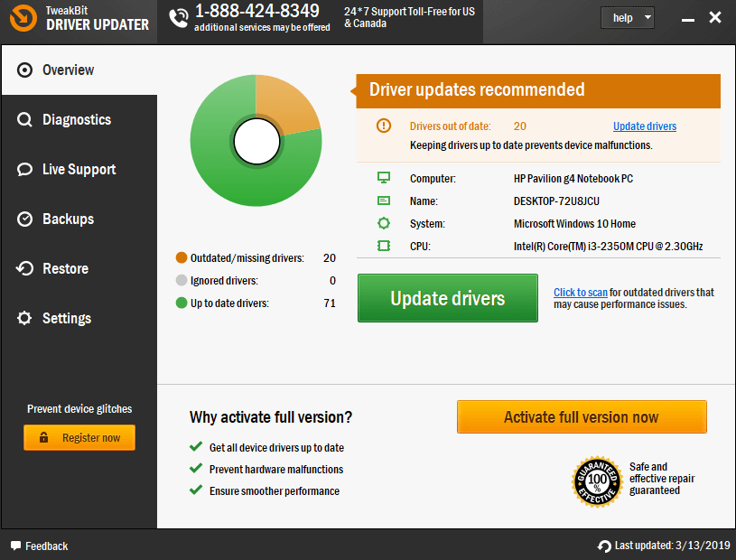Click the Driver updates recommended banner
The image size is (736, 560).
[x=538, y=90]
